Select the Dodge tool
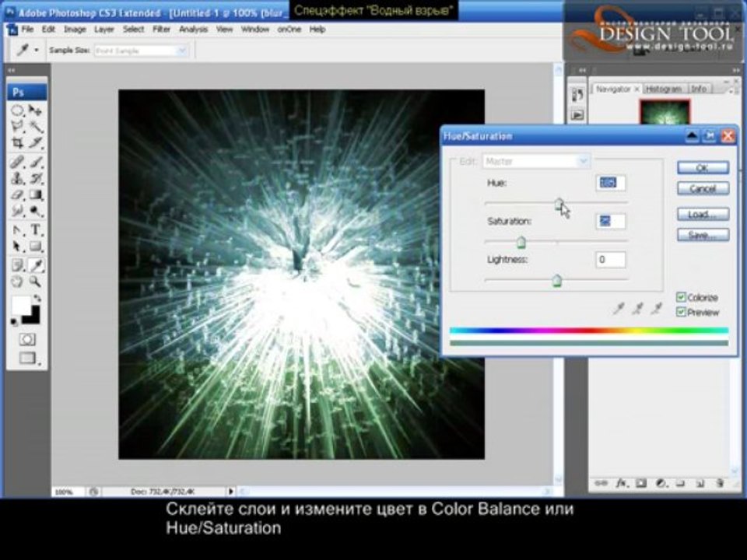Screen dimensions: 747x560 tap(35, 211)
